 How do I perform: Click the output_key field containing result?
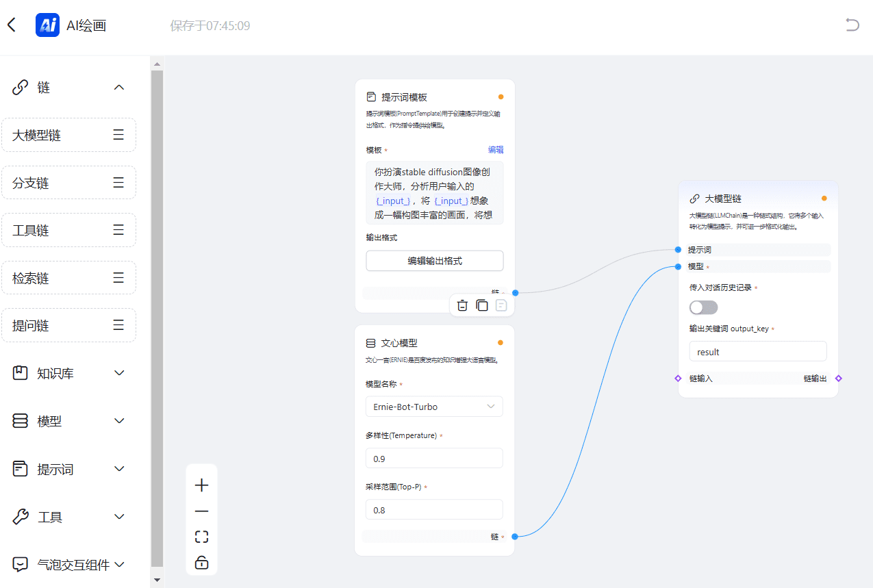click(758, 352)
